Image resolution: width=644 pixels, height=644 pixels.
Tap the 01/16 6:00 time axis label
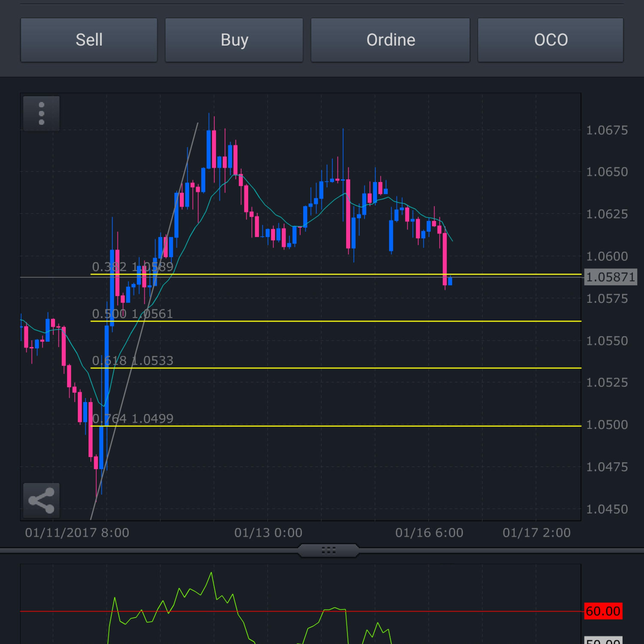coord(429,533)
